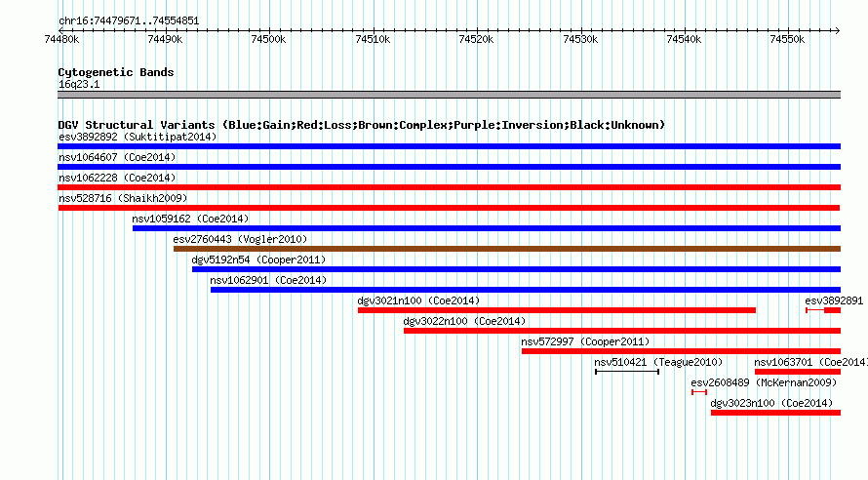Click the right arrowhead of the ruler

(x=838, y=30)
